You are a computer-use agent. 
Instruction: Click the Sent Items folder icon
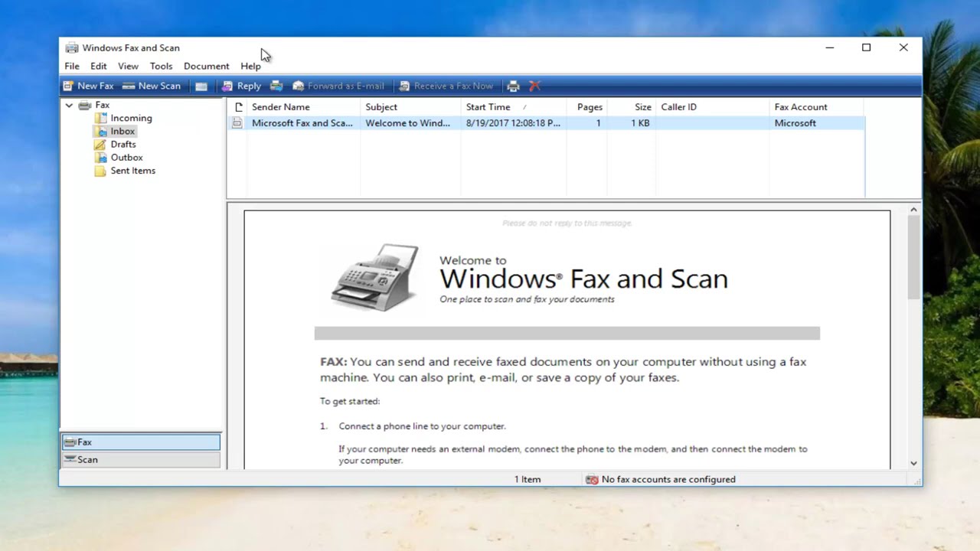pos(100,170)
